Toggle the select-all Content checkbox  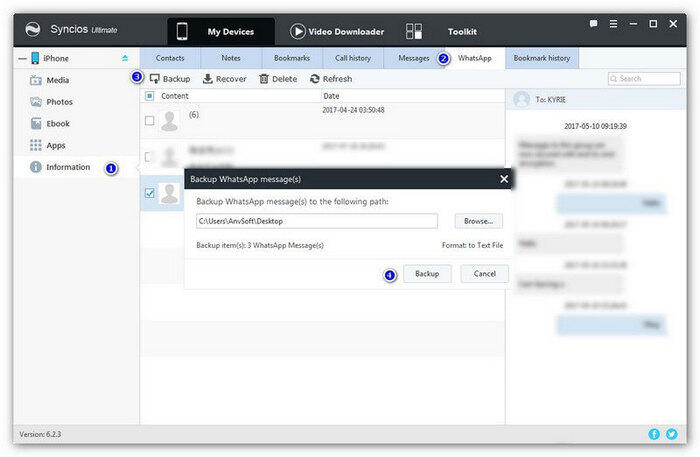pyautogui.click(x=150, y=96)
